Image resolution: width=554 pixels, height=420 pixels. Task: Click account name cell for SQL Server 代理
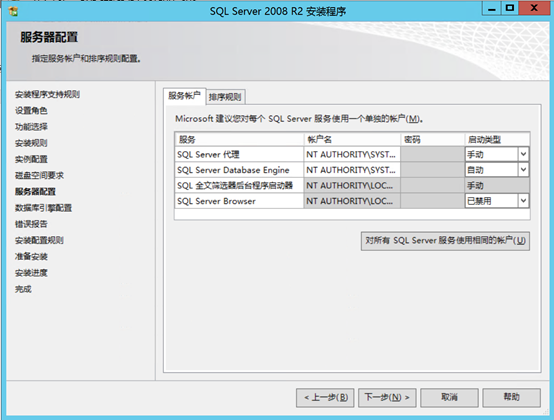click(x=352, y=154)
